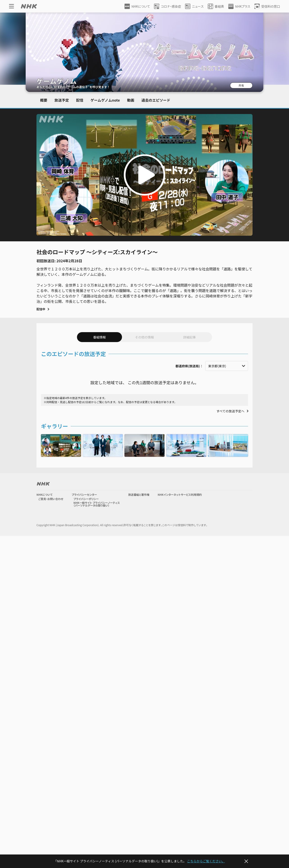Viewport: 289px width, 868px height.
Task: Open ご意見・お問い合わせ footer link
Action: click(50, 499)
